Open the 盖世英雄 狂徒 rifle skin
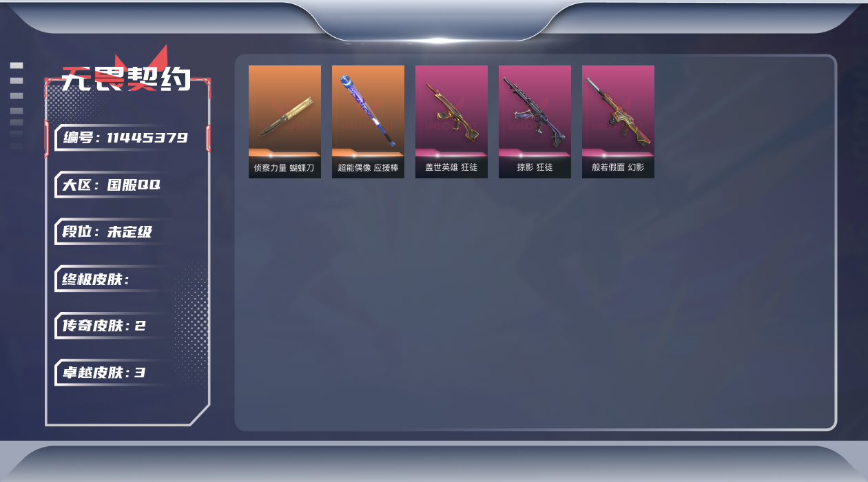Viewport: 868px width, 482px height. pyautogui.click(x=451, y=122)
